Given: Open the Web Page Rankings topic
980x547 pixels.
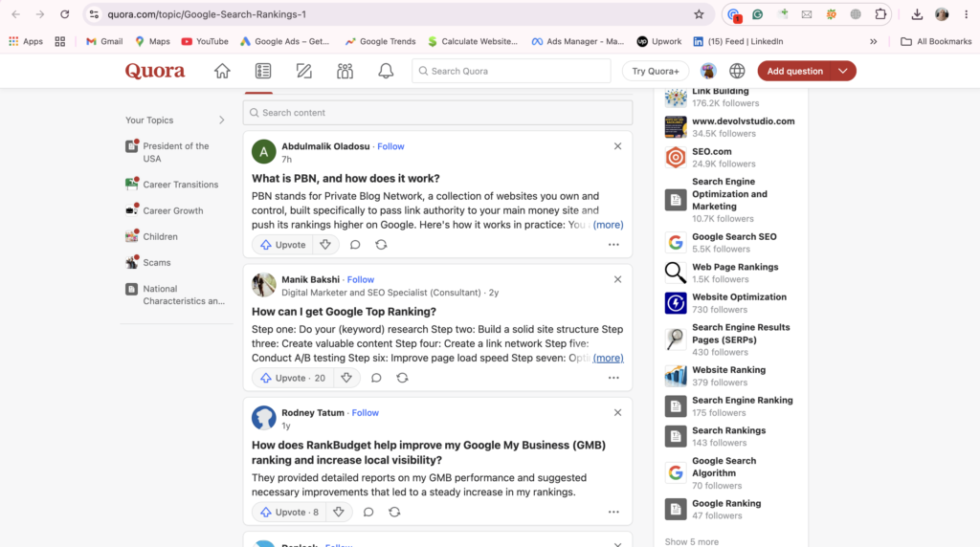Looking at the screenshot, I should point(735,267).
